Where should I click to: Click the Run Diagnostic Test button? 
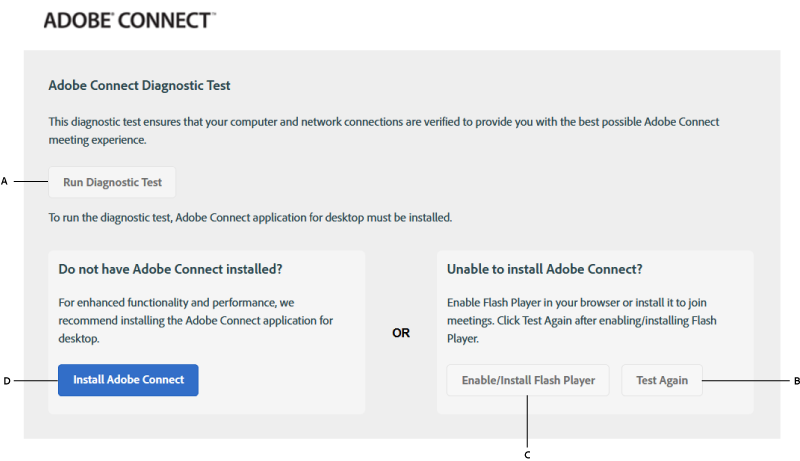click(x=112, y=183)
